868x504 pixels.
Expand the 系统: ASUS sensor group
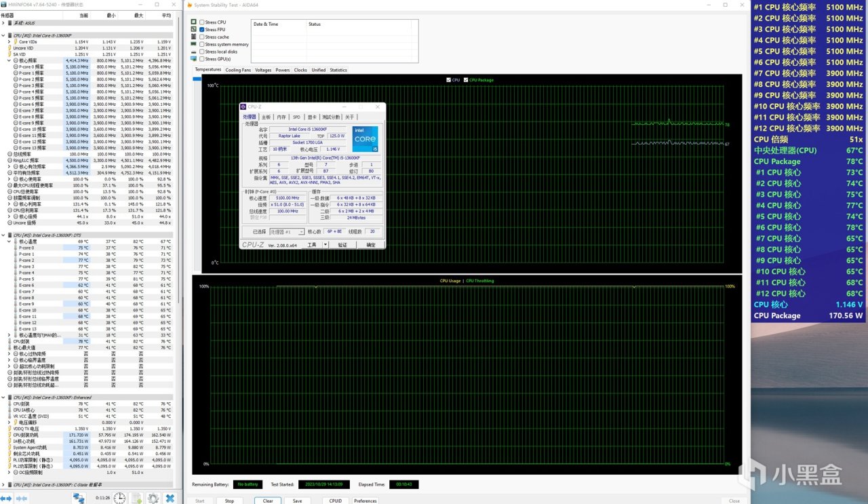click(x=3, y=23)
